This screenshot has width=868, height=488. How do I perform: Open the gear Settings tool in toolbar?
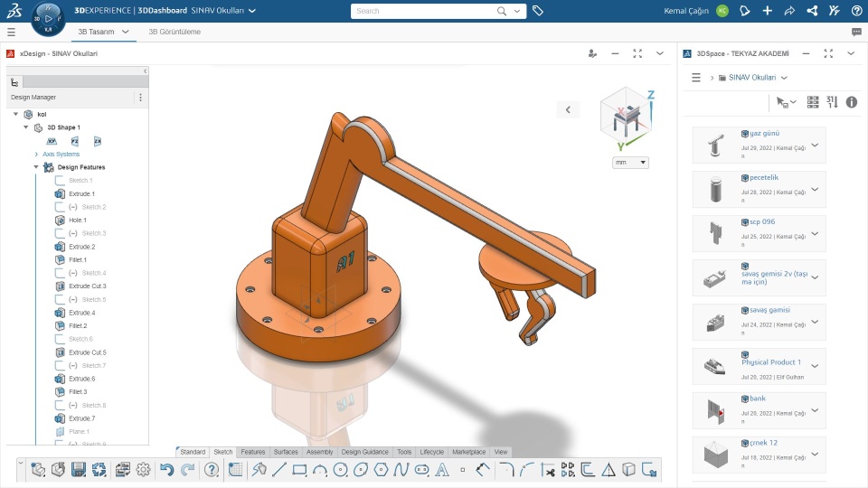[x=144, y=470]
